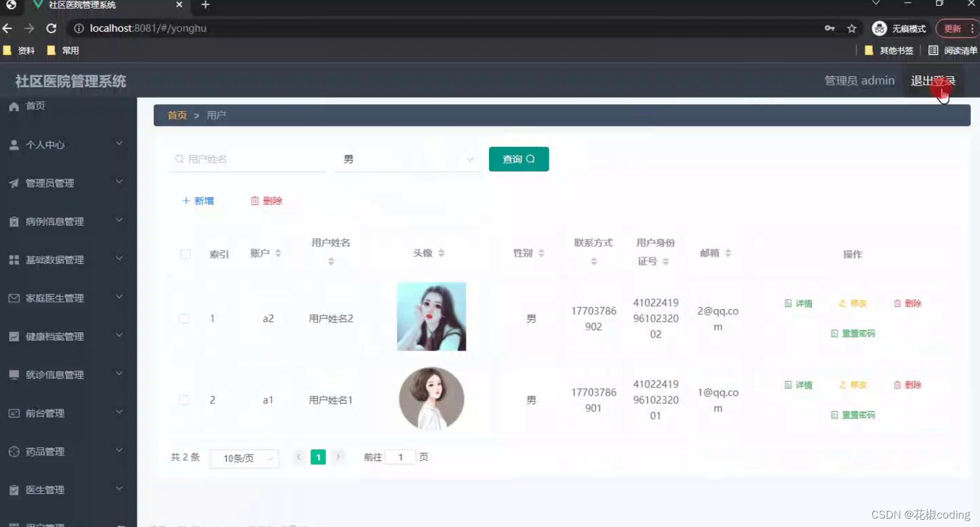Check the select-all checkbox in table header
The image size is (980, 527).
(185, 254)
